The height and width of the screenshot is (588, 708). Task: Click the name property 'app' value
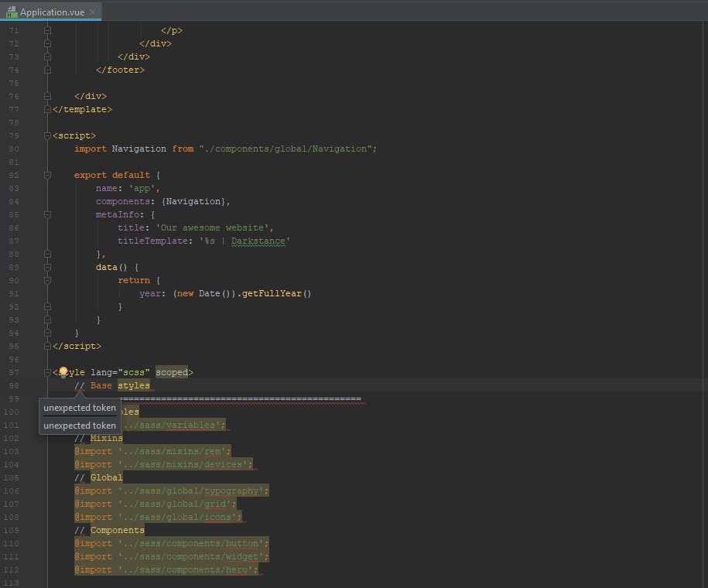coord(142,188)
